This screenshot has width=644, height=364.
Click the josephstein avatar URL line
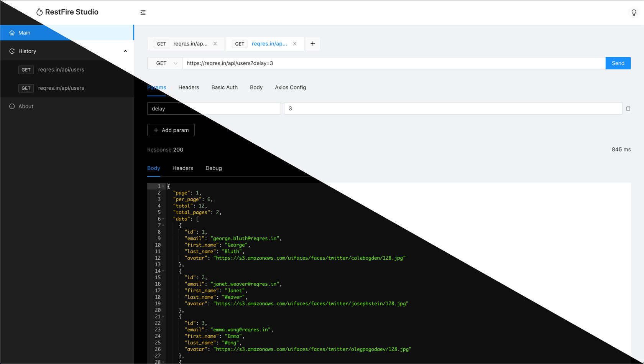click(x=296, y=304)
